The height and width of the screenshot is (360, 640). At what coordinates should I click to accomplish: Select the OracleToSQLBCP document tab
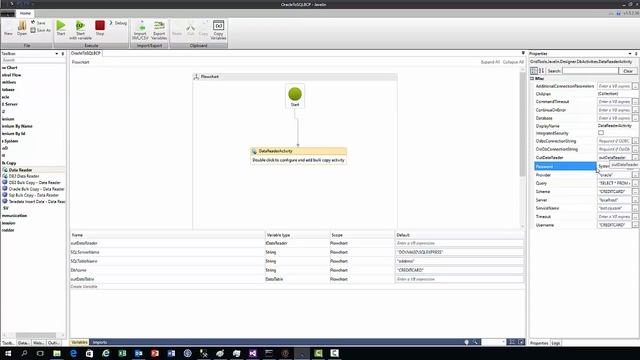pos(86,53)
